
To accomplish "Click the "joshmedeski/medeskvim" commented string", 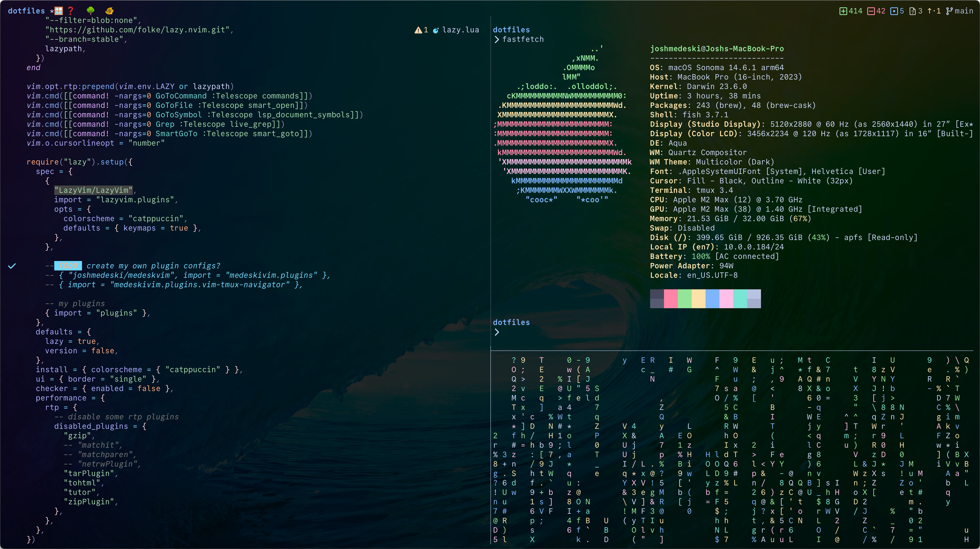I will 123,275.
